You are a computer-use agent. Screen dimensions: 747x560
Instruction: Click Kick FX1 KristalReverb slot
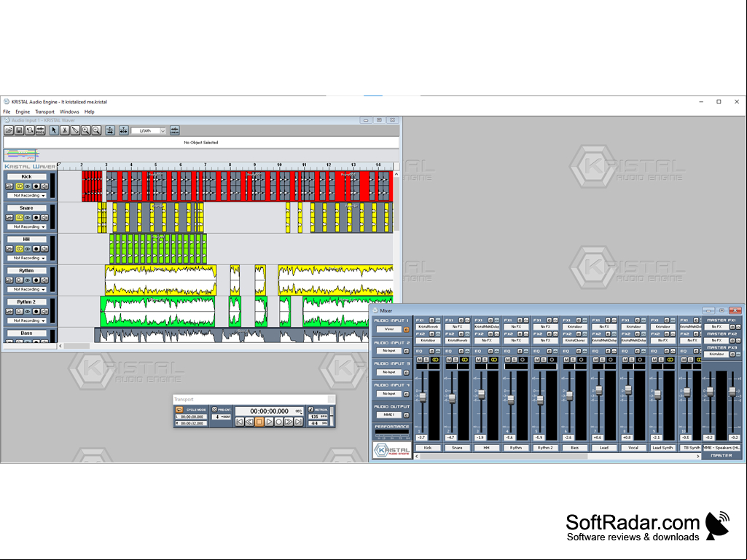pos(428,327)
